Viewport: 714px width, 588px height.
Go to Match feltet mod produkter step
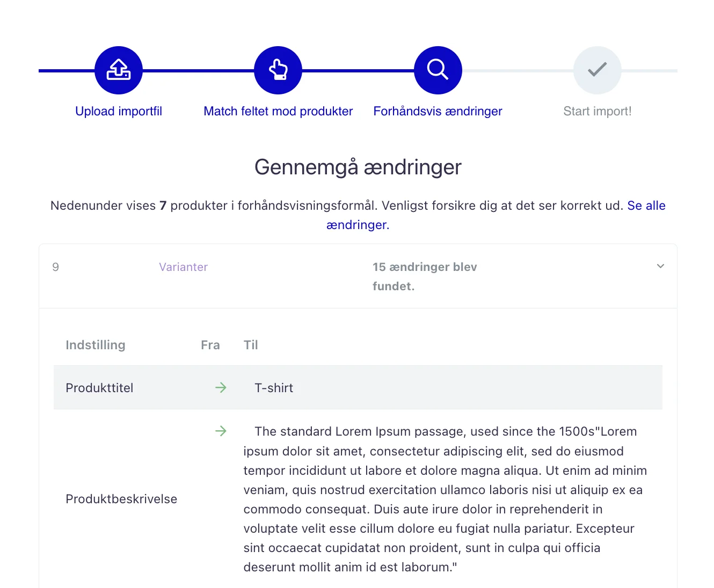[x=278, y=111]
